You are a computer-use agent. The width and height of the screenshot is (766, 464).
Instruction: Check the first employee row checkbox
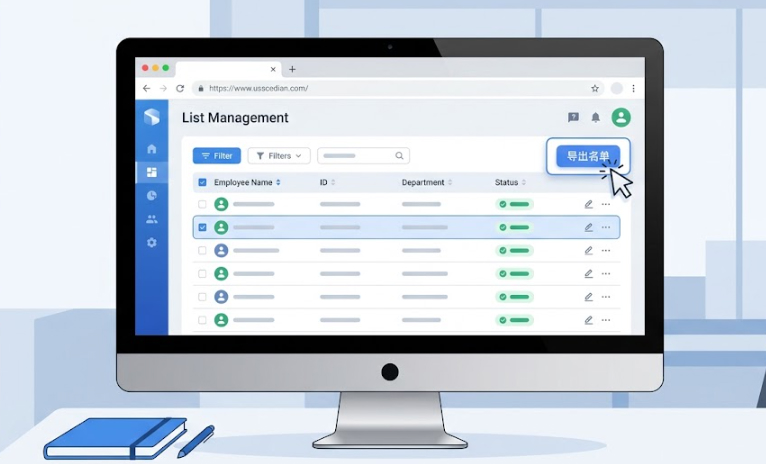[202, 204]
